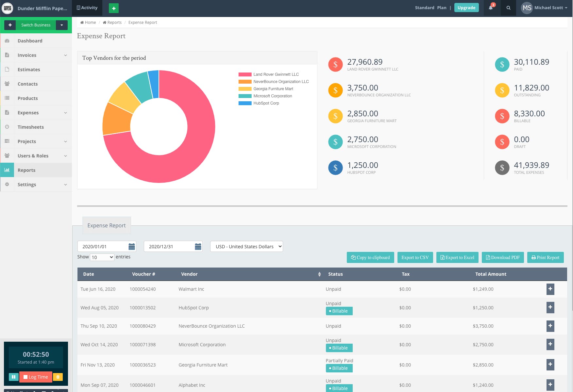Click the Timesheets clock icon
The image size is (573, 392).
7,127
